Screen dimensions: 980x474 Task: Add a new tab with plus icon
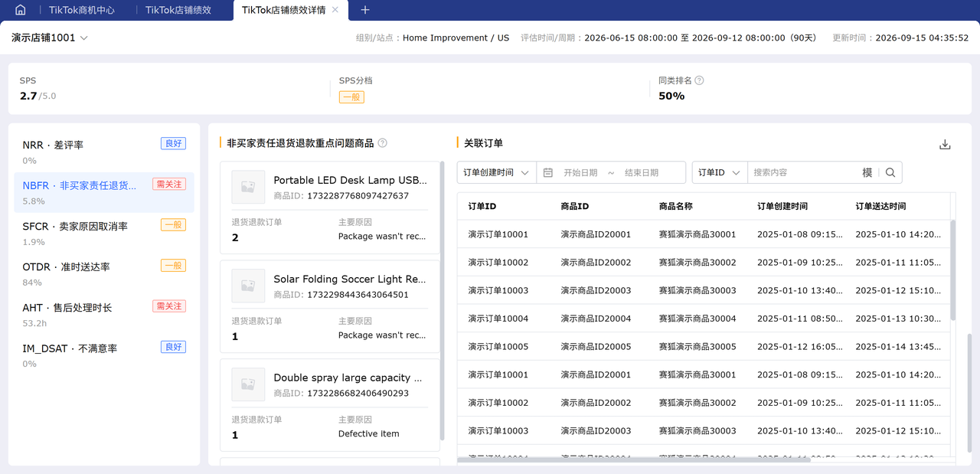(x=365, y=10)
